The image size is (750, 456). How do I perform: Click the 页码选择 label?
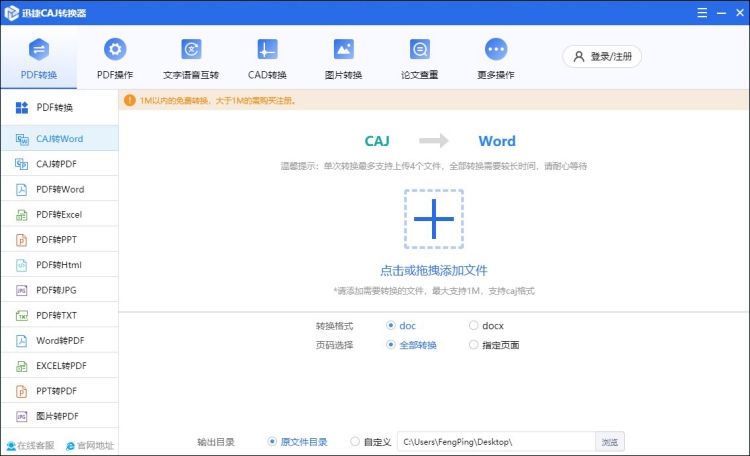334,345
